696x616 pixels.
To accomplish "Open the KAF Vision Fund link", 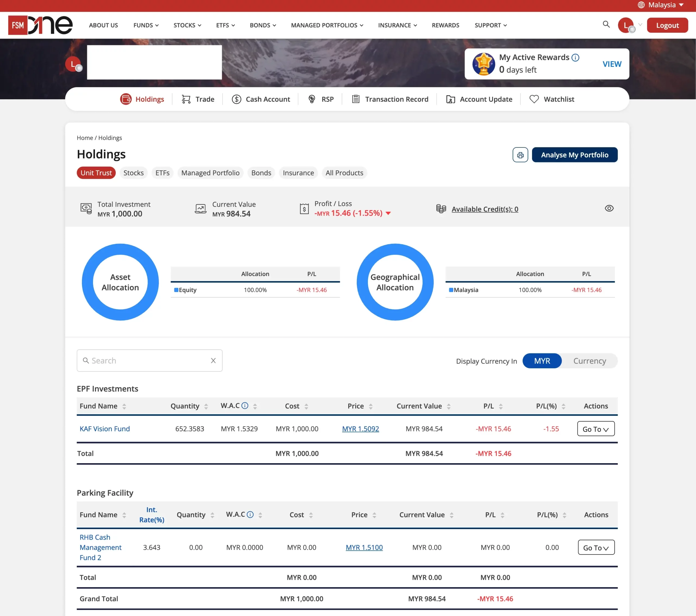I will coord(105,429).
